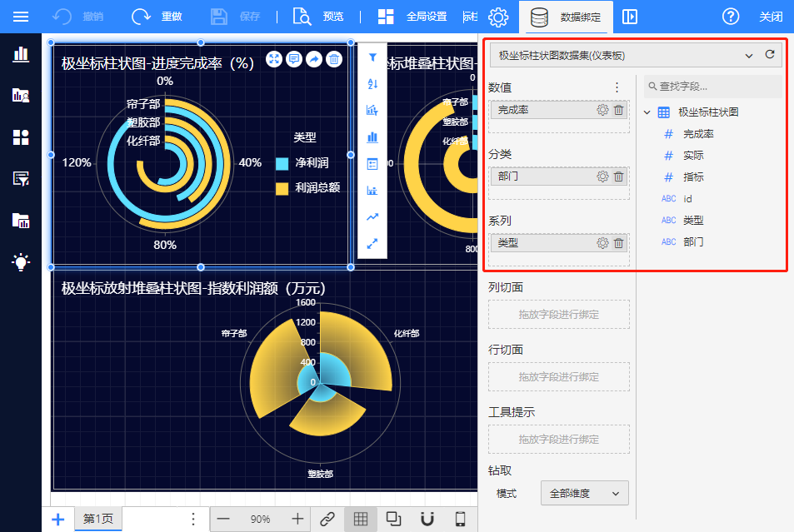Viewport: 794px width, 532px height.
Task: Click 全局设置 global settings button
Action: pos(412,17)
